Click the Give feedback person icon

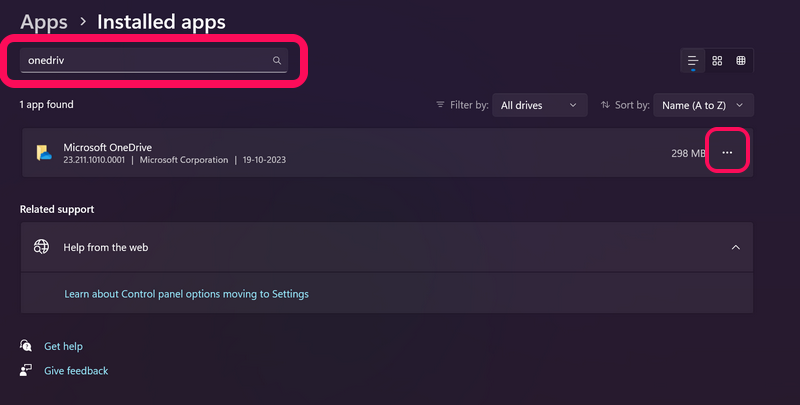pos(26,371)
